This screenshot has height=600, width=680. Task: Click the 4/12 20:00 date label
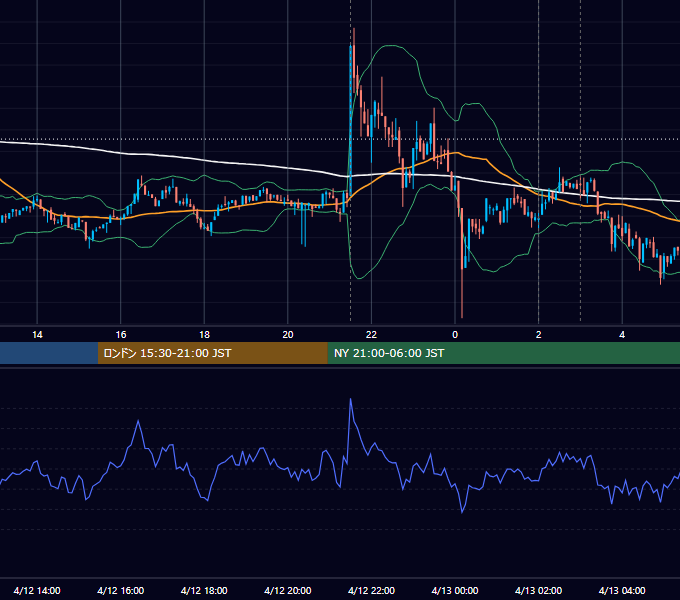click(x=288, y=590)
